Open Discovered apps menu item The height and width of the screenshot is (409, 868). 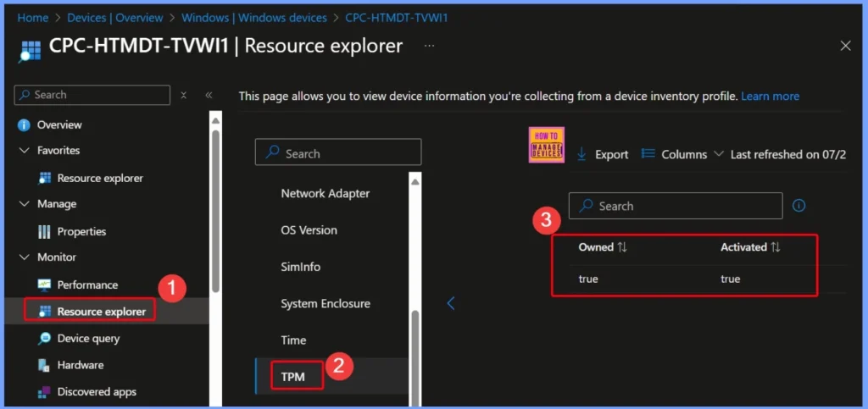[97, 392]
